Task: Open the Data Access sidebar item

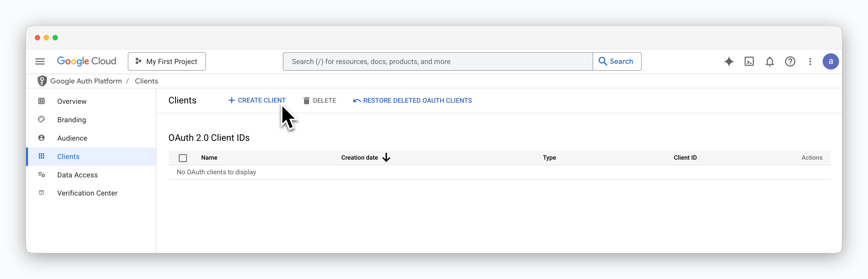Action: (x=91, y=175)
